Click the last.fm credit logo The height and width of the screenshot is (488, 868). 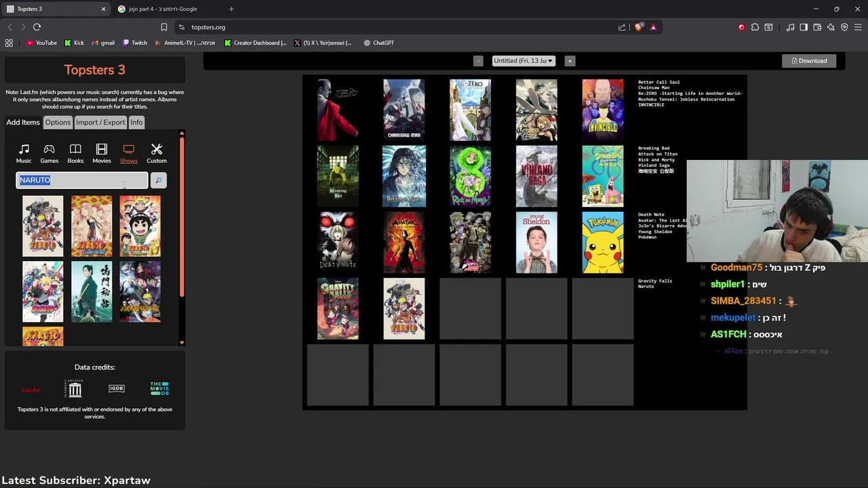(31, 390)
